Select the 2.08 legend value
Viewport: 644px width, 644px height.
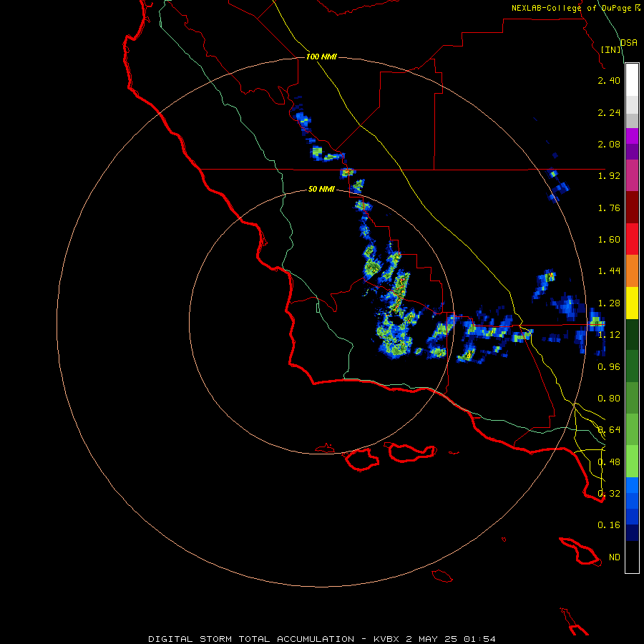point(609,144)
